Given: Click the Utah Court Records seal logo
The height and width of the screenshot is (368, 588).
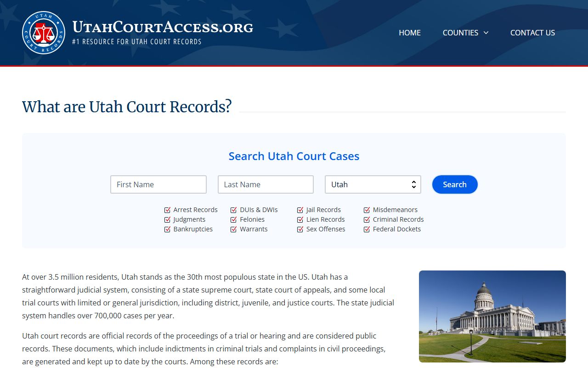Looking at the screenshot, I should tap(44, 33).
